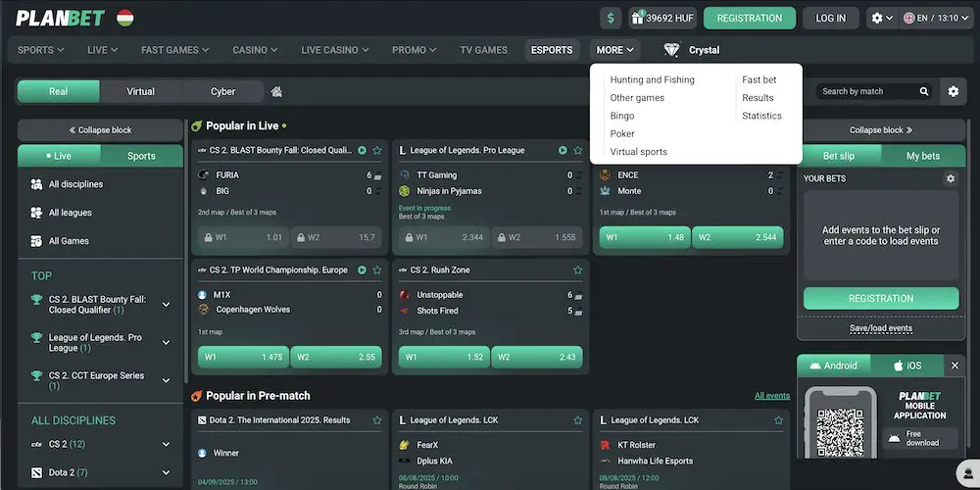Click the green REGISTRATION header button
The image size is (980, 490).
coord(749,18)
